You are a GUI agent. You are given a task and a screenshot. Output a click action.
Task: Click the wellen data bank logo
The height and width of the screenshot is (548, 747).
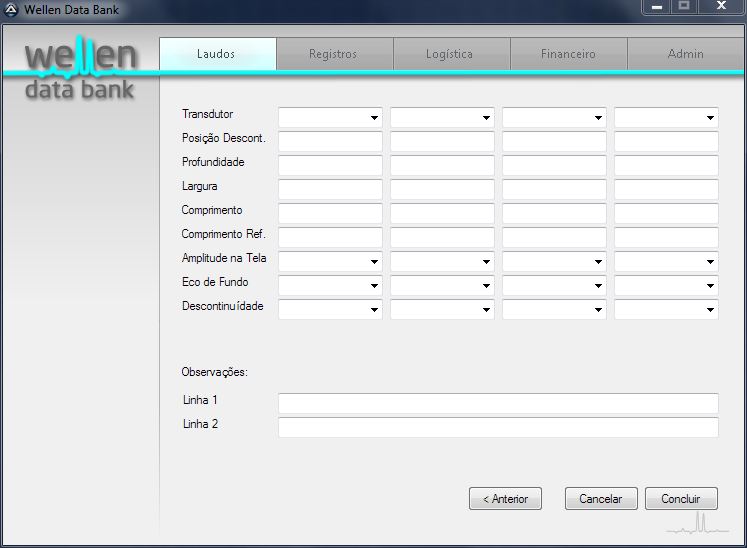pos(80,69)
